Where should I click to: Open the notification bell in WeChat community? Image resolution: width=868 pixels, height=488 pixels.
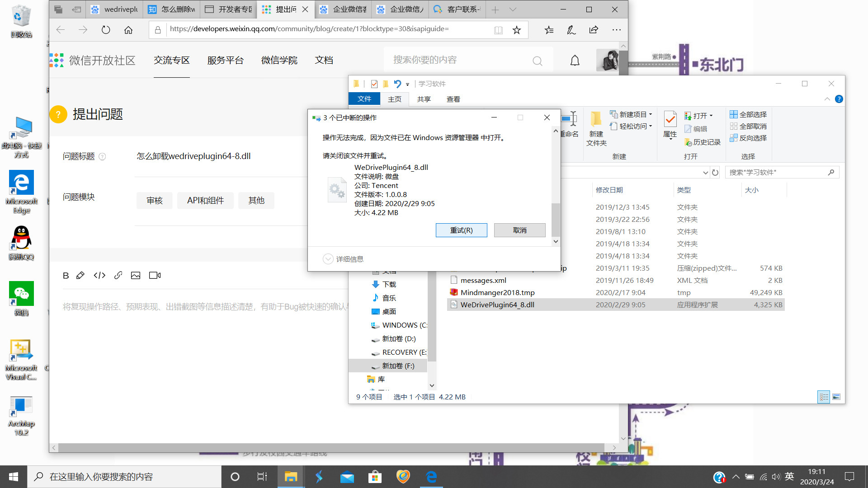point(575,61)
